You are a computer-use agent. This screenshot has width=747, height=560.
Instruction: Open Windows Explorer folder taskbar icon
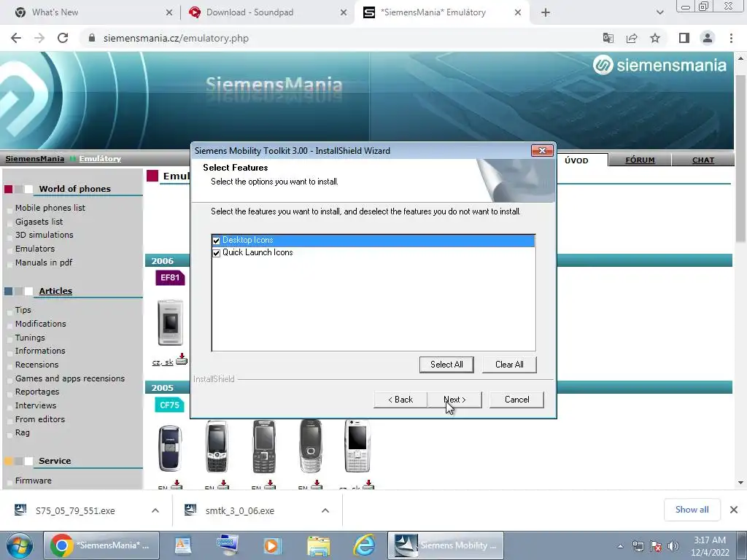[319, 545]
